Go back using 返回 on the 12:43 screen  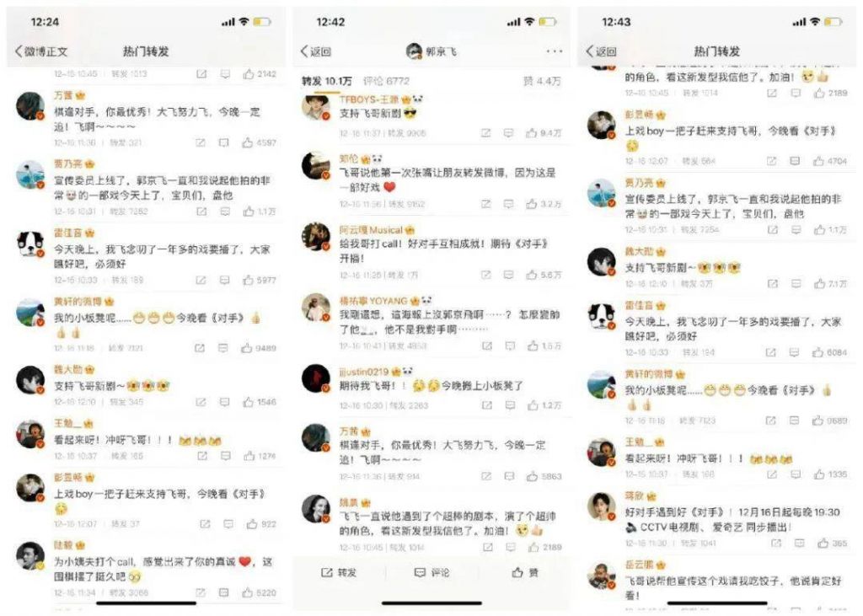(x=601, y=51)
